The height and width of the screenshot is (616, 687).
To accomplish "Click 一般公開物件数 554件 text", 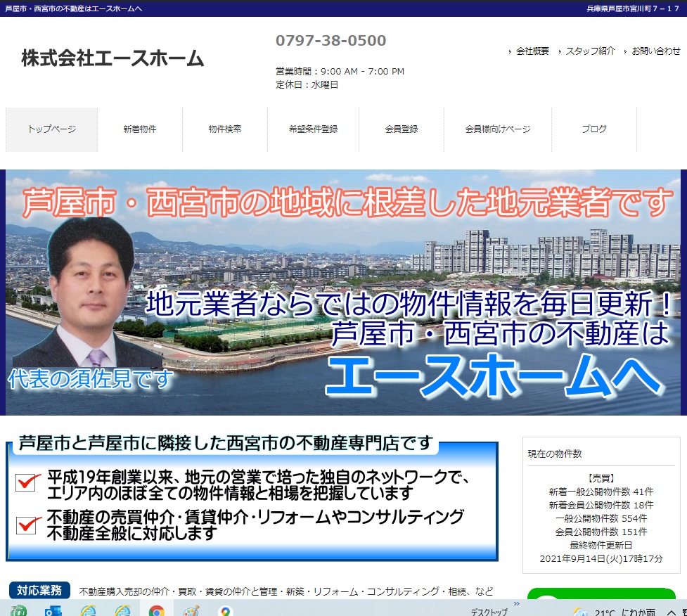I will pos(601,519).
